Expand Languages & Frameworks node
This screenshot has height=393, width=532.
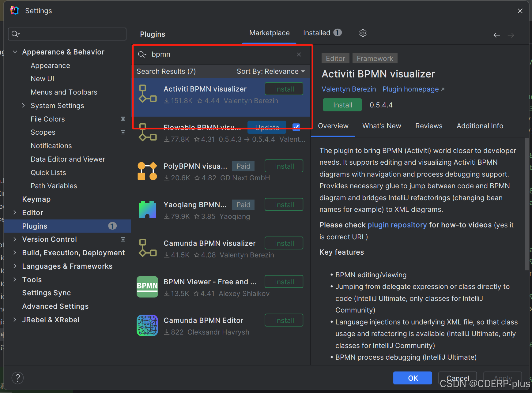pyautogui.click(x=15, y=266)
